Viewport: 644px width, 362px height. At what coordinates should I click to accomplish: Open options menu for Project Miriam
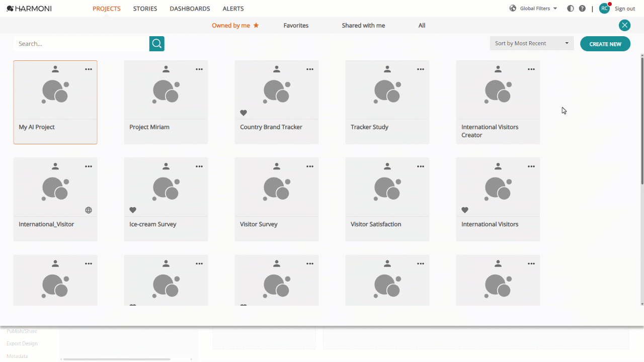point(199,69)
